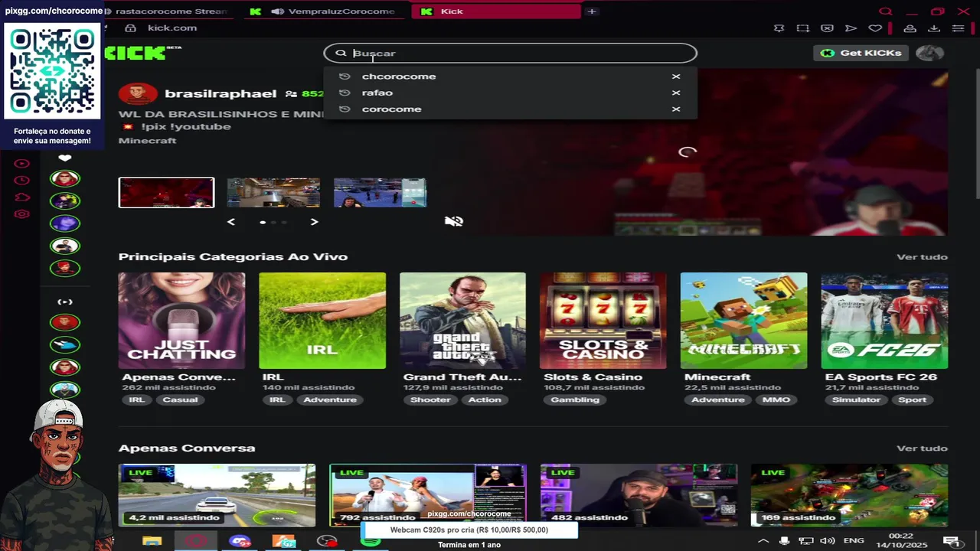Click the Gambling tag under Slots & Casino
This screenshot has height=551, width=980.
[x=575, y=399]
